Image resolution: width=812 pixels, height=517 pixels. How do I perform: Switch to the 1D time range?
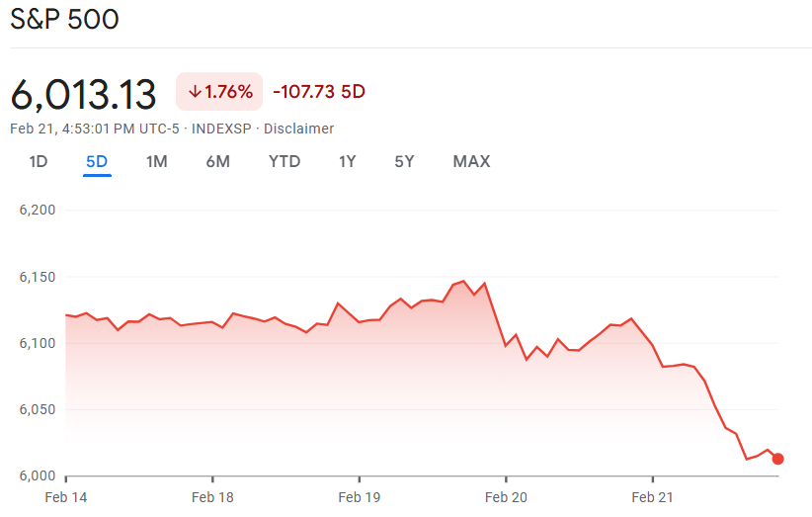click(39, 161)
